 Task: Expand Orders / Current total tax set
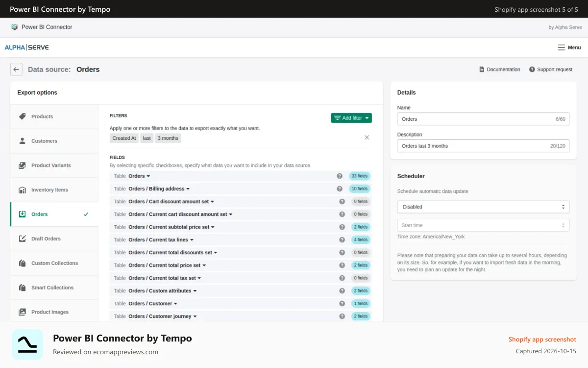point(165,278)
